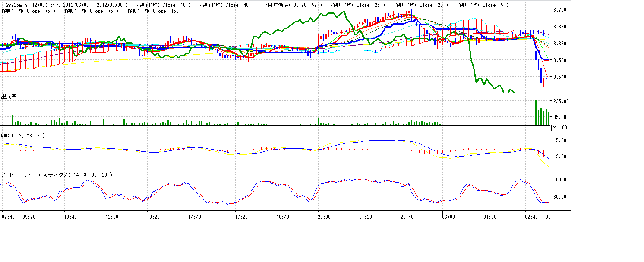This screenshot has width=644, height=262.
Task: Click the 出来高 volume panel label
Action: tap(9, 97)
